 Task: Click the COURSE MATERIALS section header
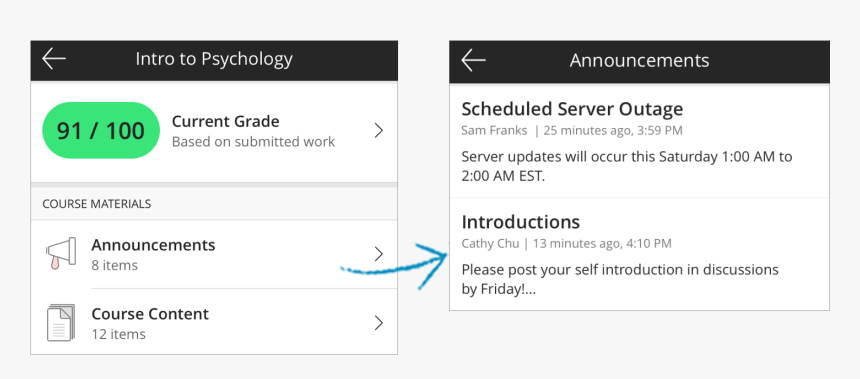click(97, 204)
